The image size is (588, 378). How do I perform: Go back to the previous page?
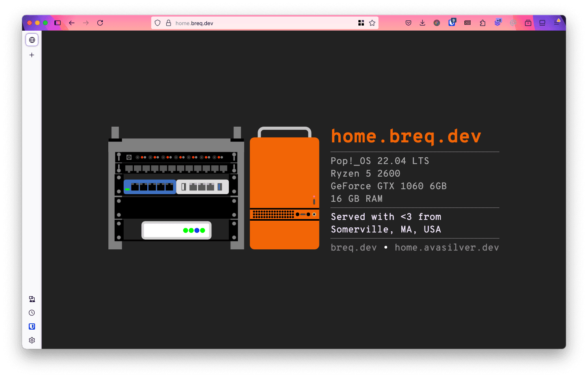72,23
